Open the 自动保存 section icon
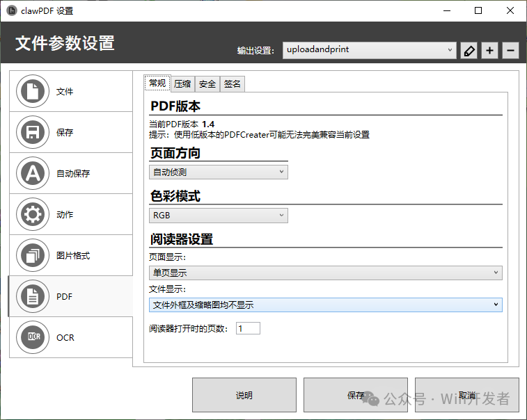 (32, 173)
